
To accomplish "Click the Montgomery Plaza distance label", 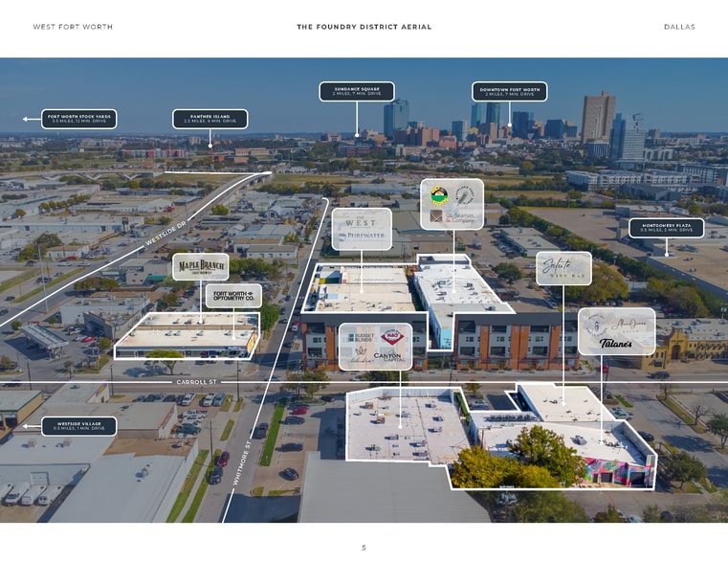I will coord(666,228).
